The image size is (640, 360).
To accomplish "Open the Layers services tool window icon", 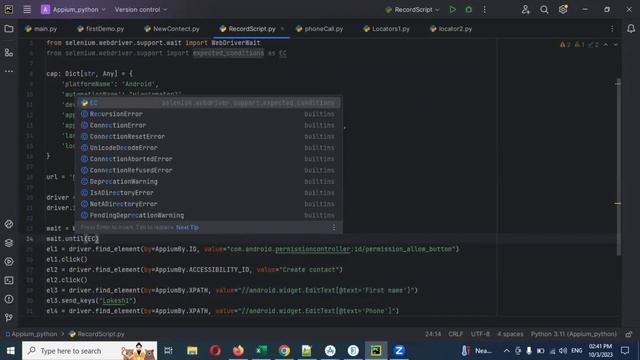I will click(x=9, y=243).
